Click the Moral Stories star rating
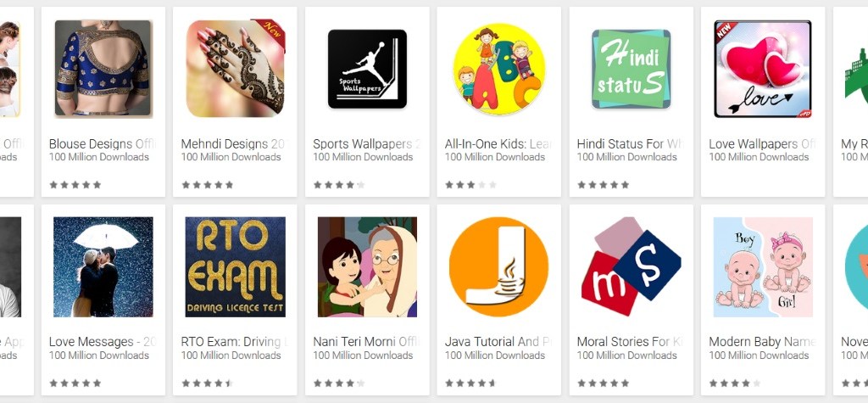 click(603, 383)
